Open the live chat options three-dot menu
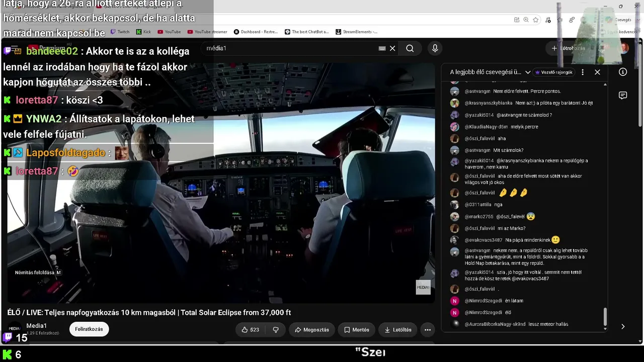644x362 pixels. (583, 72)
